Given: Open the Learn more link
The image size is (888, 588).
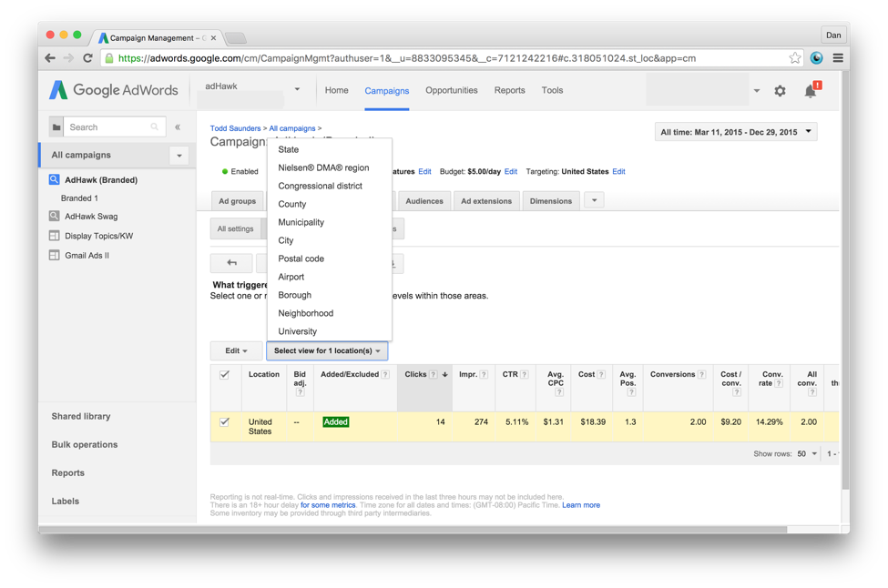Looking at the screenshot, I should (581, 505).
